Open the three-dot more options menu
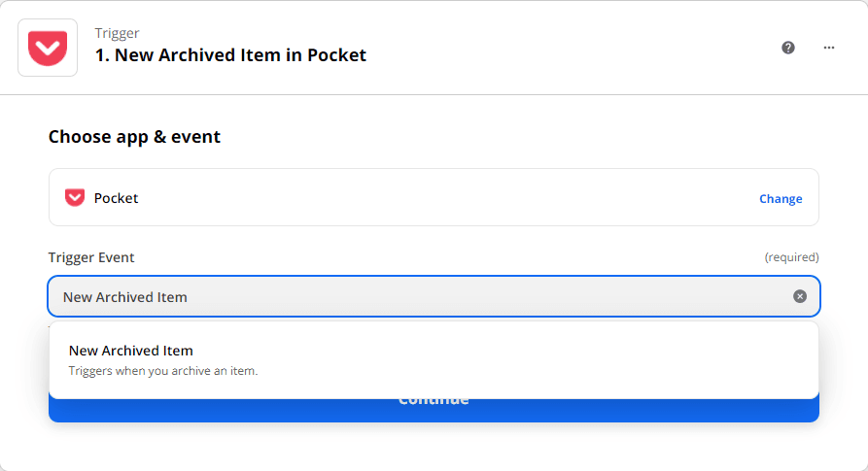The height and width of the screenshot is (471, 868). [829, 47]
